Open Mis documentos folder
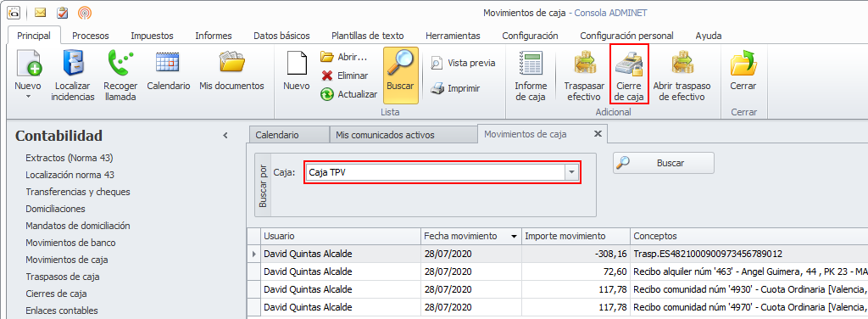Viewport: 868px width, 319px height. [231, 70]
